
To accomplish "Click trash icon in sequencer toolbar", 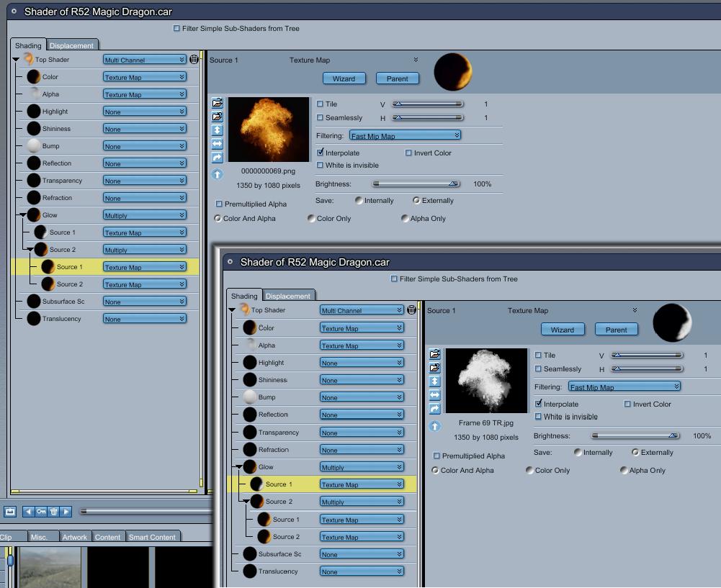I will coord(53,511).
